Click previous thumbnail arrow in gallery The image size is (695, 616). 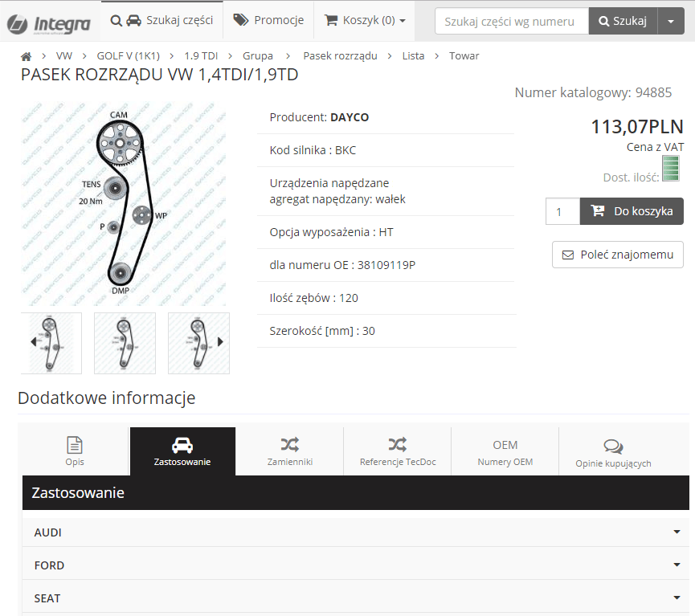coord(34,341)
